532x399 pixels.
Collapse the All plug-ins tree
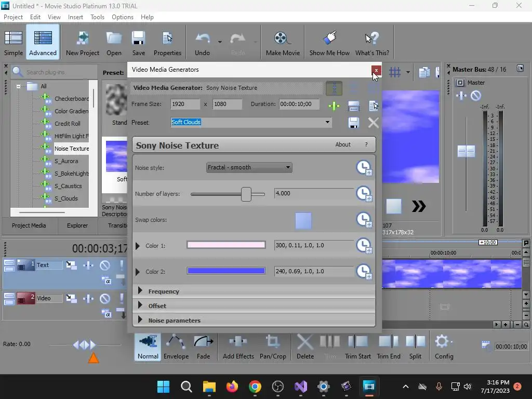click(x=18, y=87)
